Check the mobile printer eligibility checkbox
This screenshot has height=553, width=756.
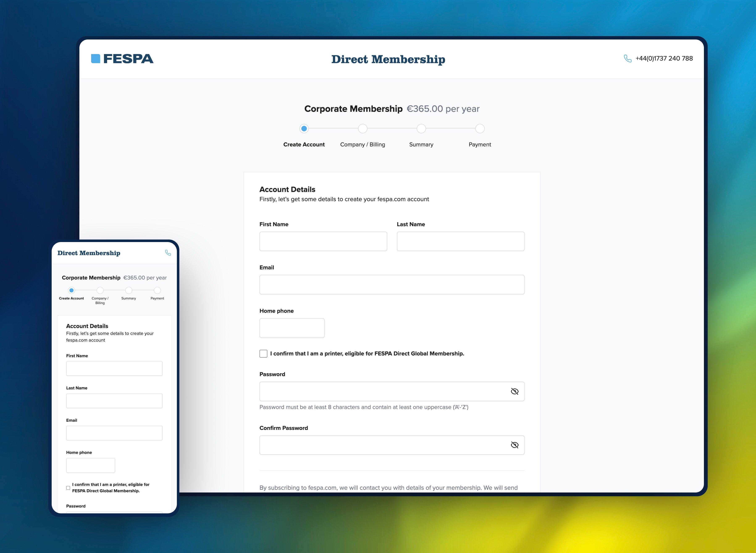click(68, 488)
